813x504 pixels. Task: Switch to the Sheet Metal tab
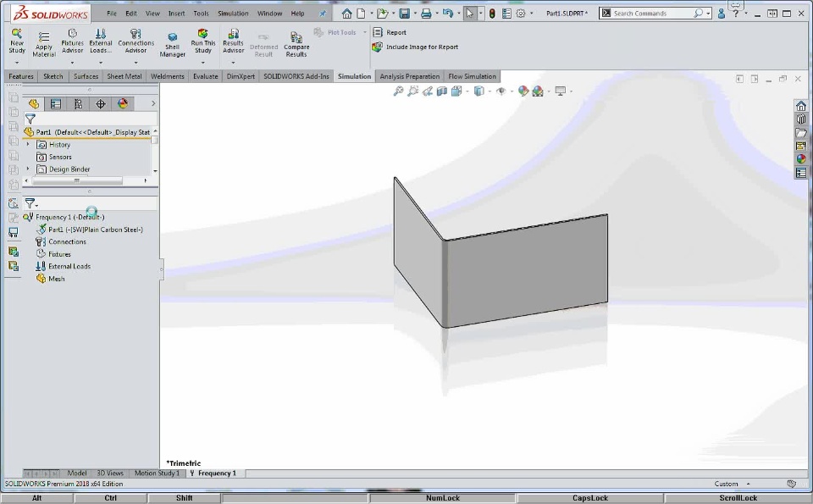coord(124,76)
